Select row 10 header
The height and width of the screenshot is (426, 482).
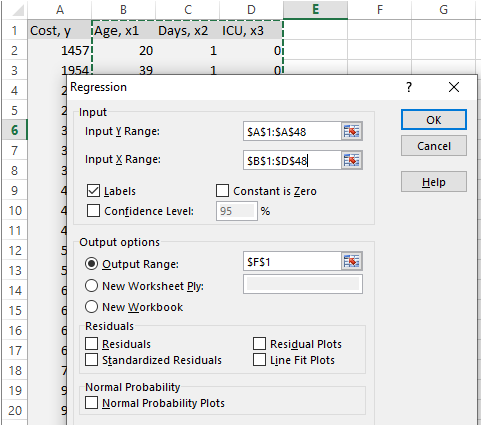point(15,210)
